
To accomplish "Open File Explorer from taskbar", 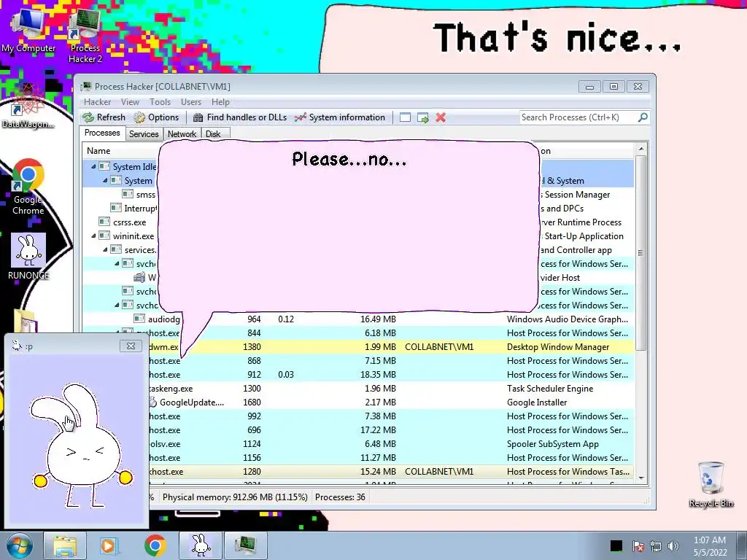I will (x=64, y=545).
